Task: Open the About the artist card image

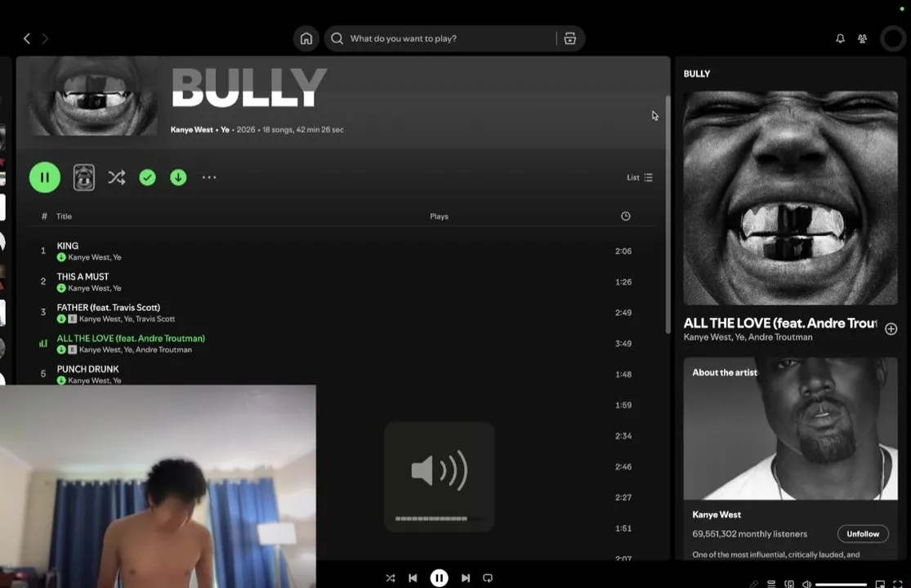Action: point(790,429)
